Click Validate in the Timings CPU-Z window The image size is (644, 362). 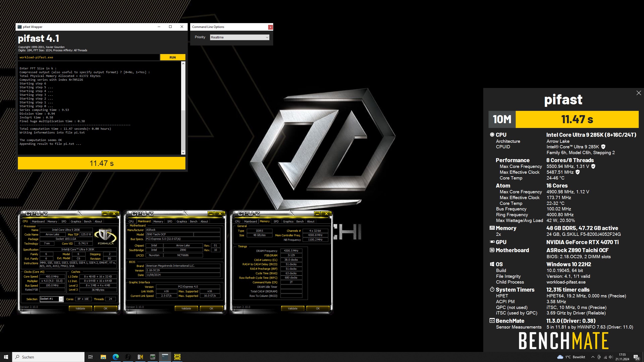pyautogui.click(x=293, y=308)
